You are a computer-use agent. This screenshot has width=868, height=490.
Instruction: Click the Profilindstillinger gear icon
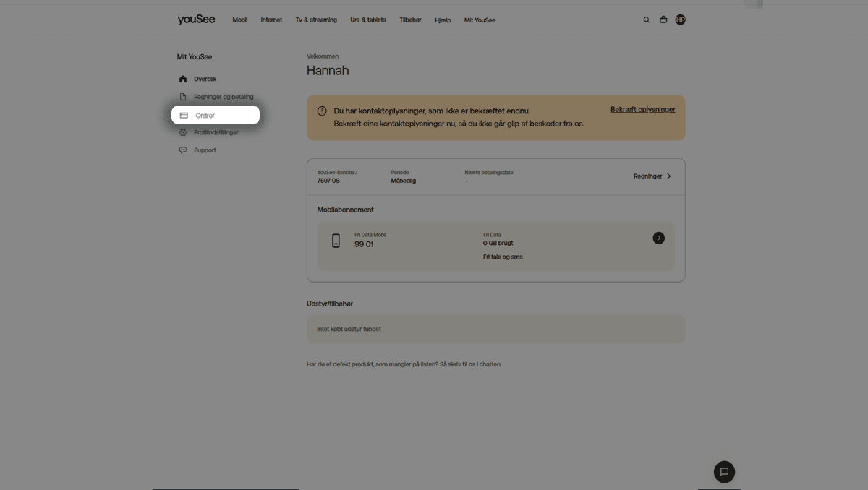[183, 132]
